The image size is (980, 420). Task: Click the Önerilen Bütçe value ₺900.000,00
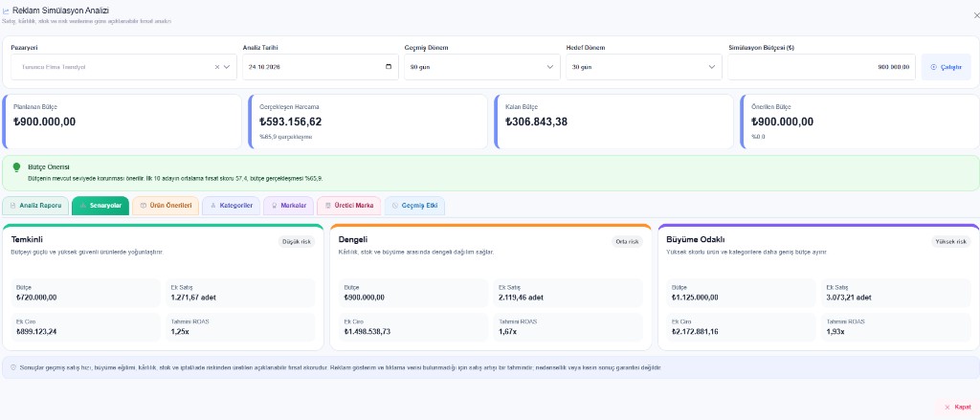pos(783,122)
